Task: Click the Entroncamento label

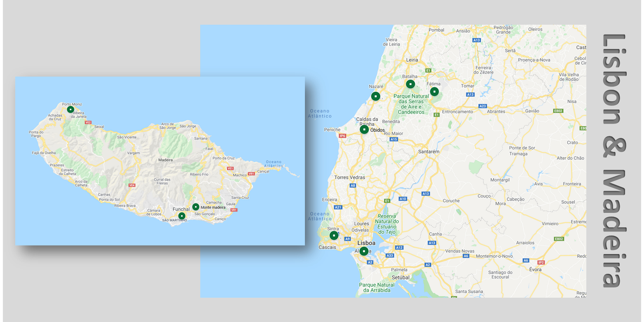Action: click(457, 112)
